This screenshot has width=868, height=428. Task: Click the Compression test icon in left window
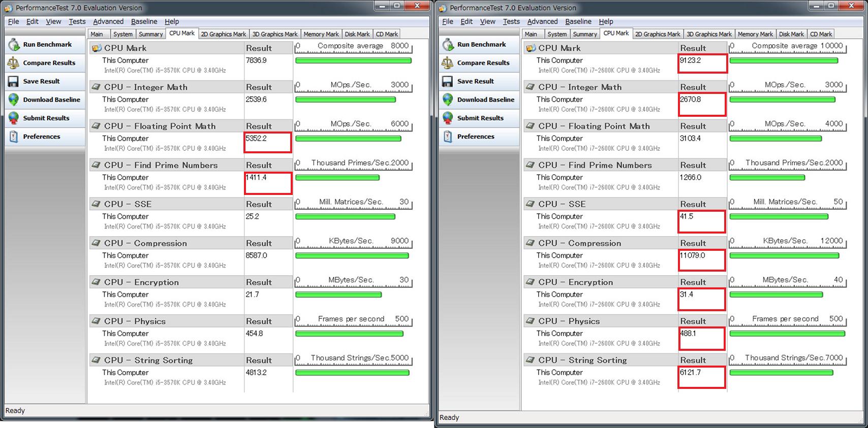coord(96,243)
